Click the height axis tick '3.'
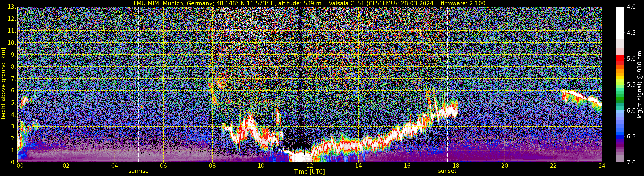The image size is (644, 176). click(13, 127)
